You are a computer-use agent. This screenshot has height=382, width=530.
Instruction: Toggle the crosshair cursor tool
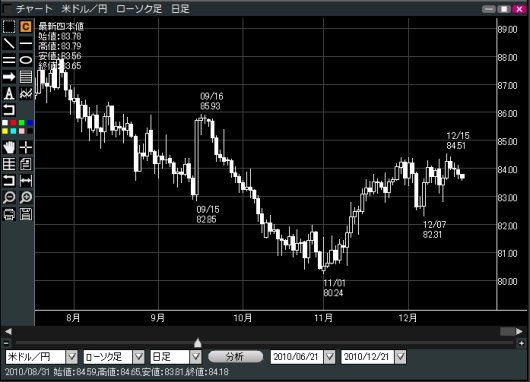[26, 147]
